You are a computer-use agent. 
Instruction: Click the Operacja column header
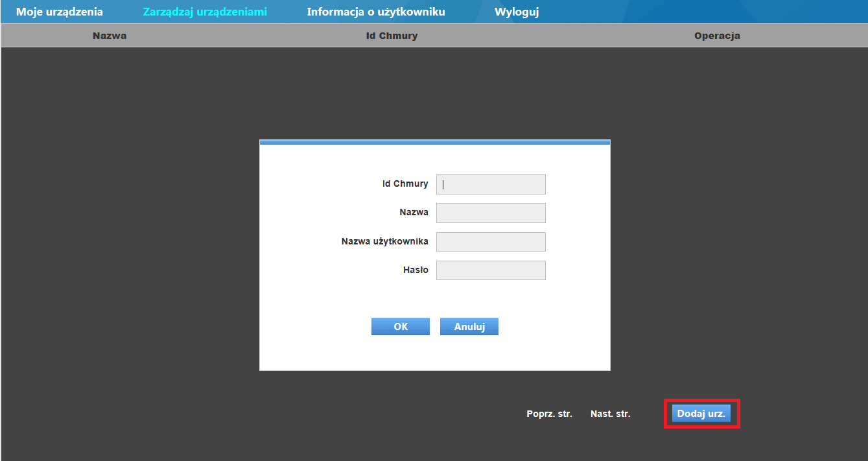[717, 36]
